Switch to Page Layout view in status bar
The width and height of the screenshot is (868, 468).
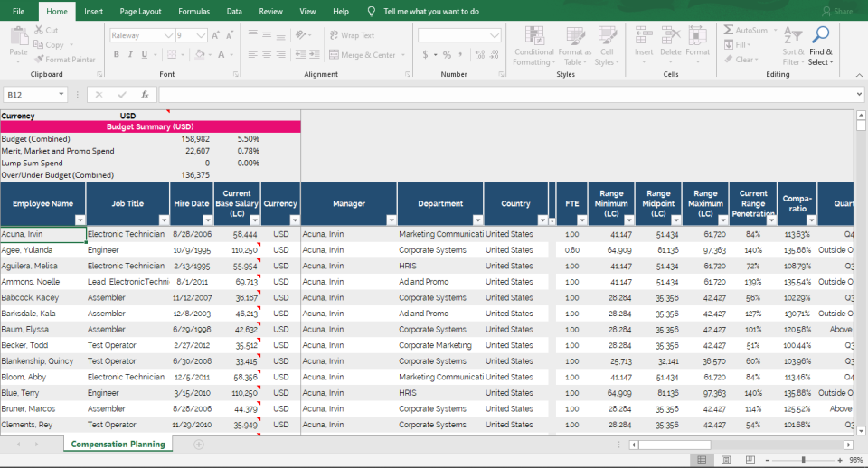[723, 460]
